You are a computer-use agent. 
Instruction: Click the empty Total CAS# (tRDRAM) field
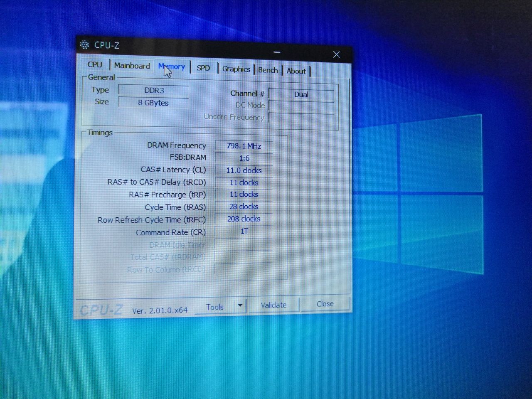244,256
